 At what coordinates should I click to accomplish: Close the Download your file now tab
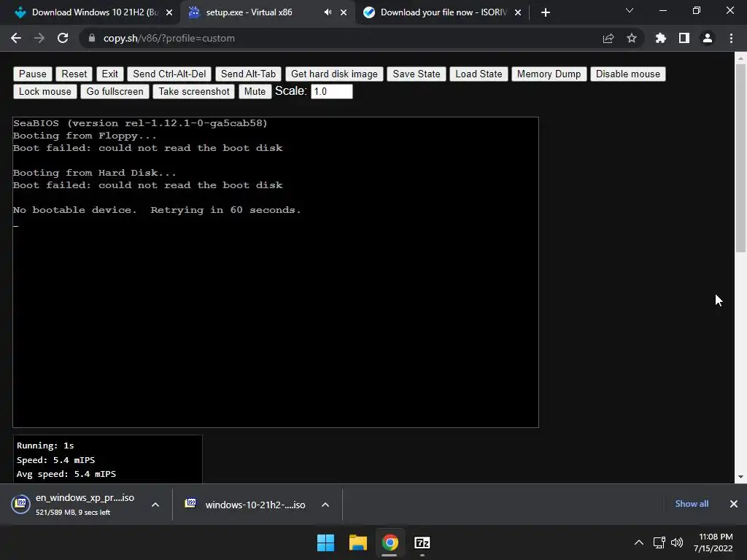pos(518,12)
